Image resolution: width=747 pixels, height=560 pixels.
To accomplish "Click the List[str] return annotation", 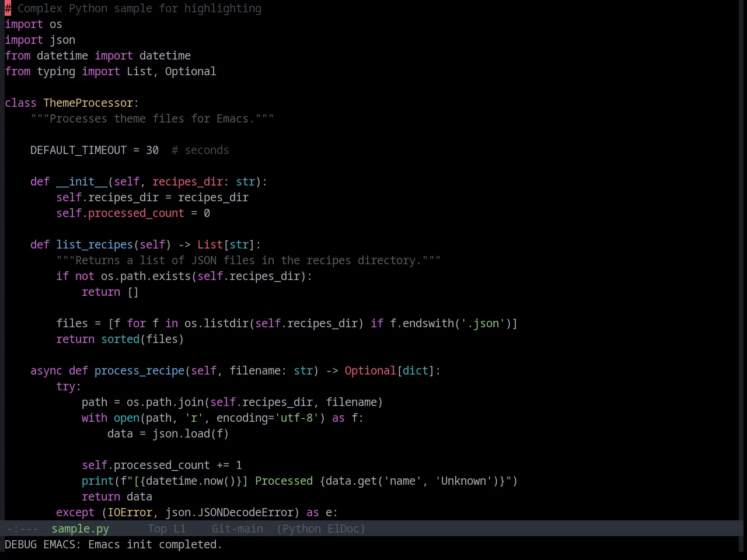I will (x=226, y=244).
